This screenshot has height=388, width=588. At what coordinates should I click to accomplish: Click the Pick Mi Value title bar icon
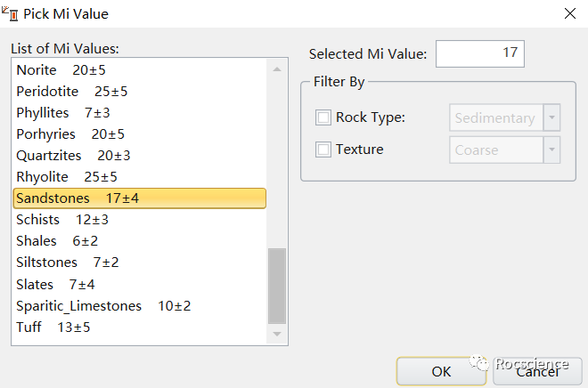pos(12,14)
